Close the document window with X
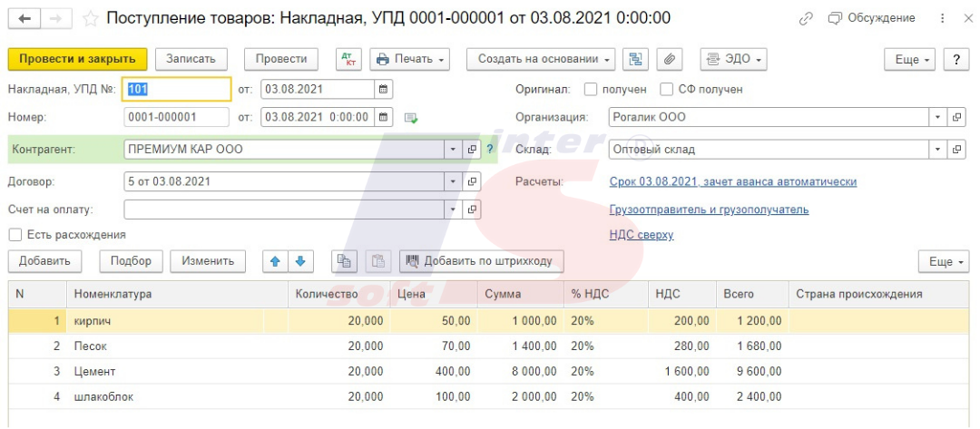980x429 pixels. [x=967, y=19]
